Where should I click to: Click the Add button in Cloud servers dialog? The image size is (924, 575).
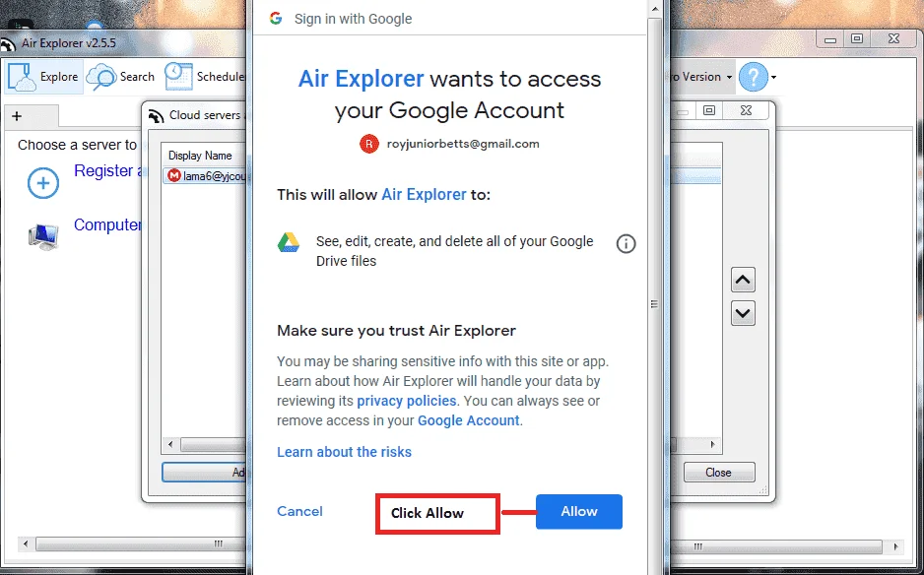204,472
